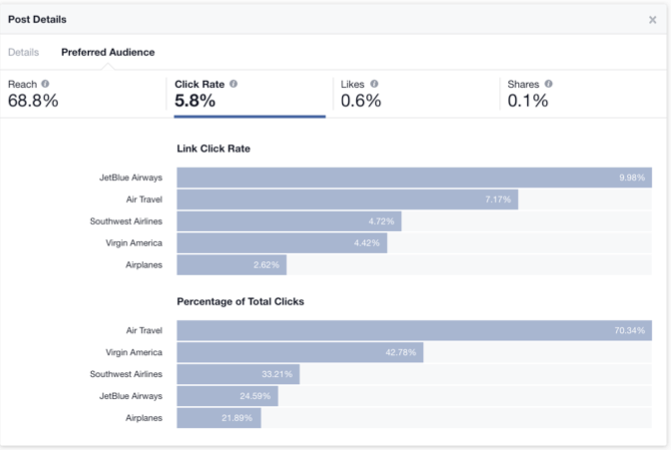Viewport: 671px width, 450px height.
Task: Click the info icon next to Likes
Action: [374, 84]
